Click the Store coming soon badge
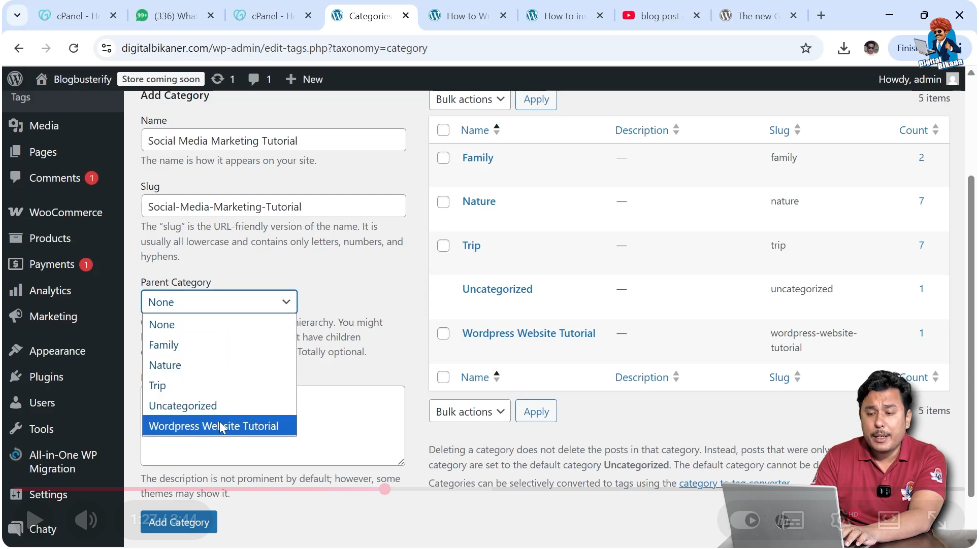This screenshot has height=549, width=979. (x=160, y=79)
